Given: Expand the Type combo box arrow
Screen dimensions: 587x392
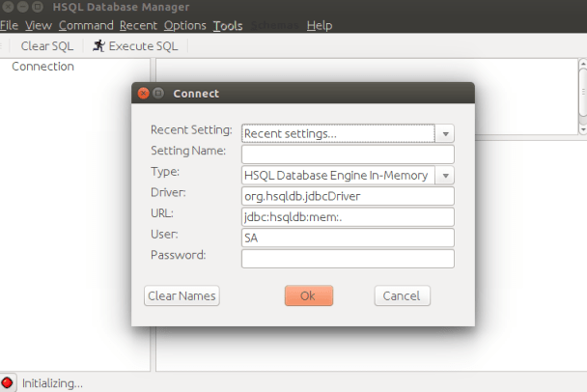Looking at the screenshot, I should (444, 176).
